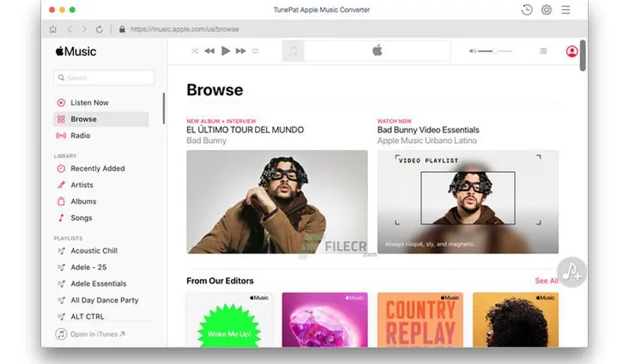Open the Up Next queue list
The width and height of the screenshot is (629, 364).
point(542,51)
